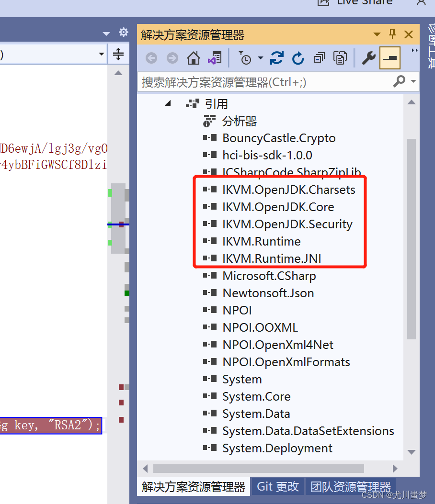Viewport: 435px width, 504px height.
Task: Toggle auto-hide pin for Solution Explorer
Action: click(392, 34)
